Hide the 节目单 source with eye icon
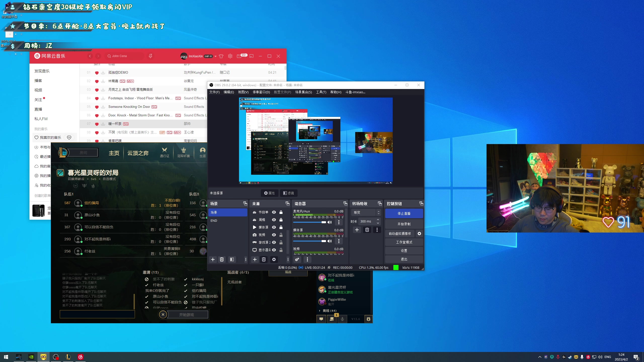Screen dimensions: 644x362 pos(274,212)
